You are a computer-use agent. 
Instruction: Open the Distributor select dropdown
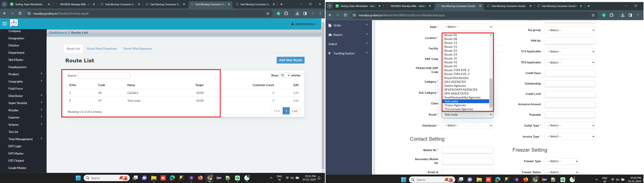pyautogui.click(x=467, y=125)
